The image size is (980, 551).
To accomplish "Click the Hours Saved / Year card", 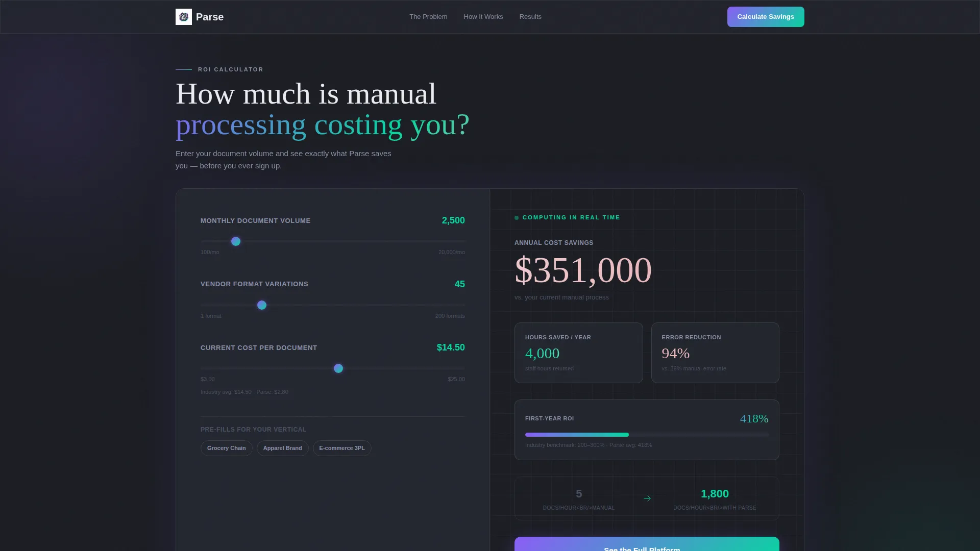I will (579, 353).
